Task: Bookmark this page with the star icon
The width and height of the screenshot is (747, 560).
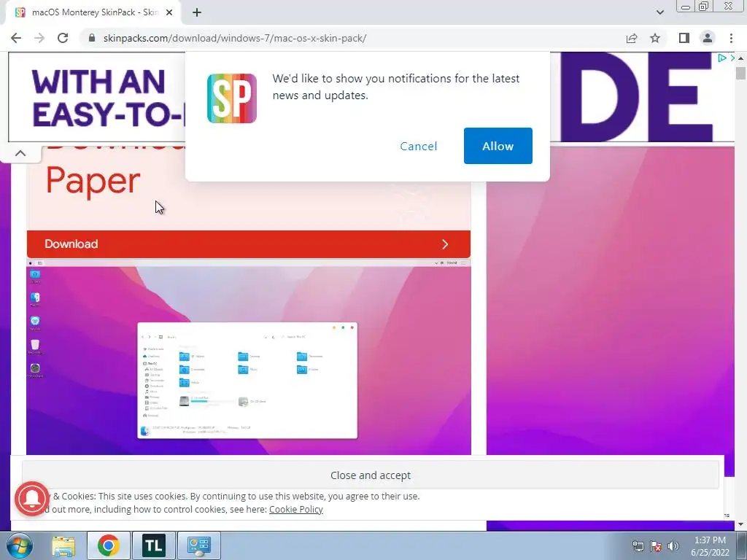Action: [655, 38]
